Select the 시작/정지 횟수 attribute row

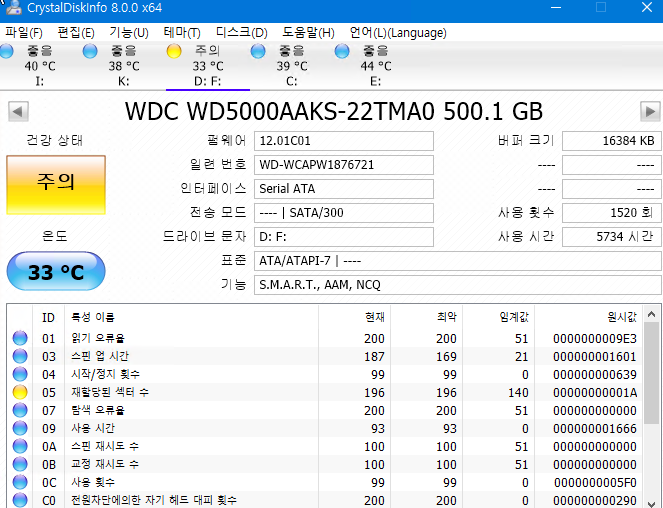tap(325, 374)
